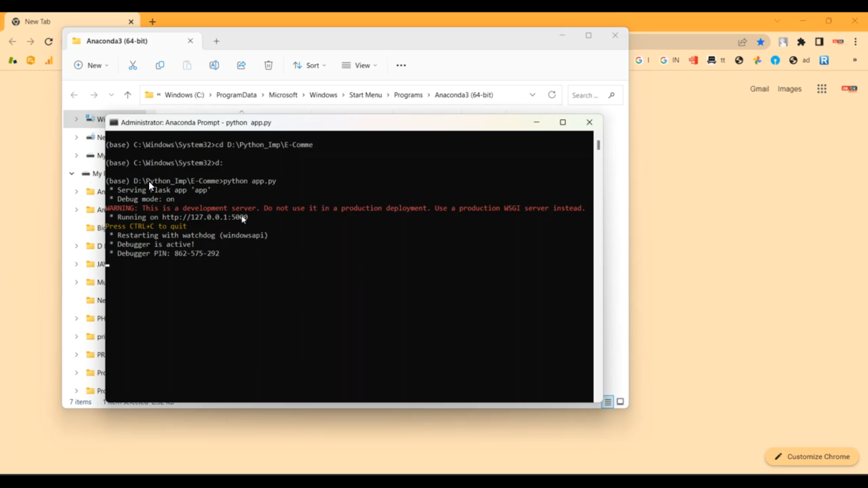Screen dimensions: 868x488
Task: Open the Gmail link
Action: point(759,89)
